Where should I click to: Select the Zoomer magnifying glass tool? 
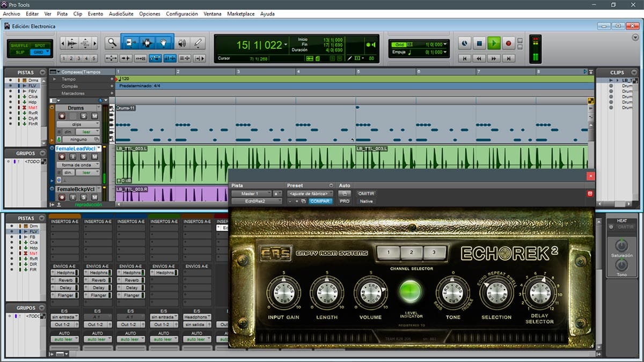pos(112,43)
